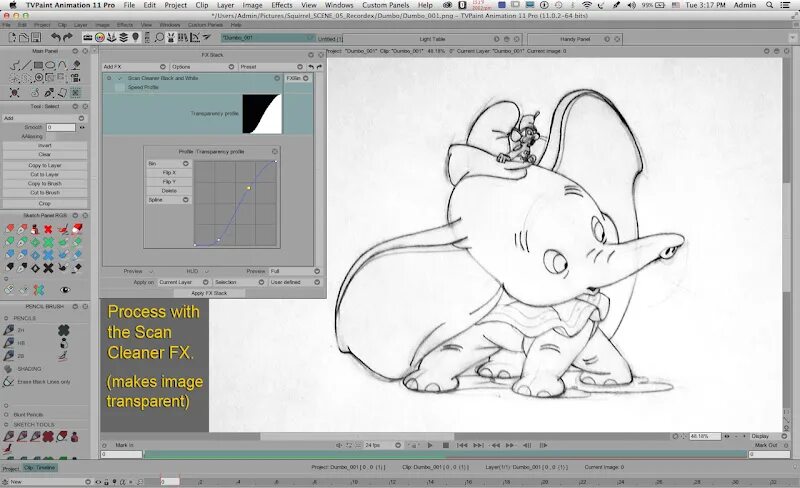Viewport: 800px width, 488px height.
Task: Toggle layer visibility eye in timeline row
Action: tap(98, 481)
